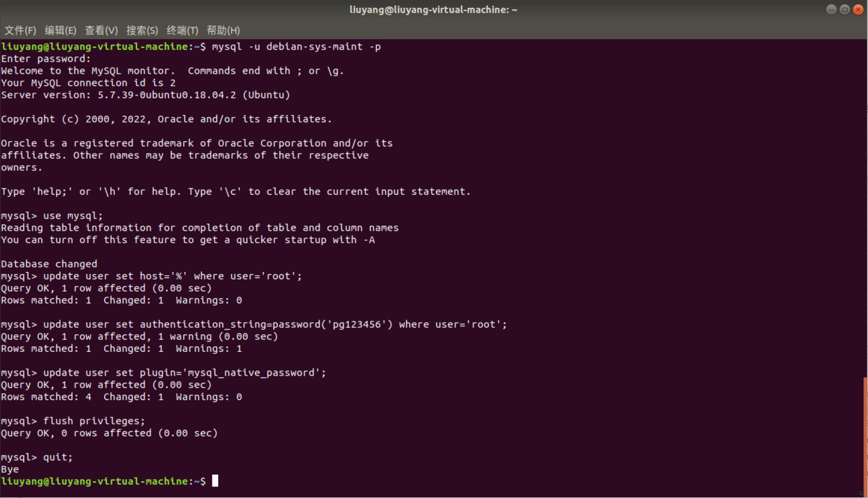Open the 查看(V) menu
The width and height of the screenshot is (868, 498).
pyautogui.click(x=101, y=31)
